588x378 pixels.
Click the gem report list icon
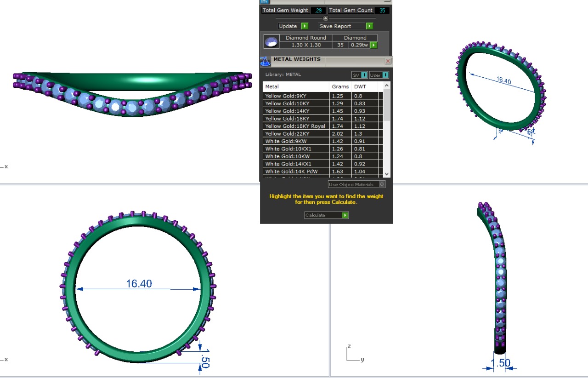click(x=265, y=2)
